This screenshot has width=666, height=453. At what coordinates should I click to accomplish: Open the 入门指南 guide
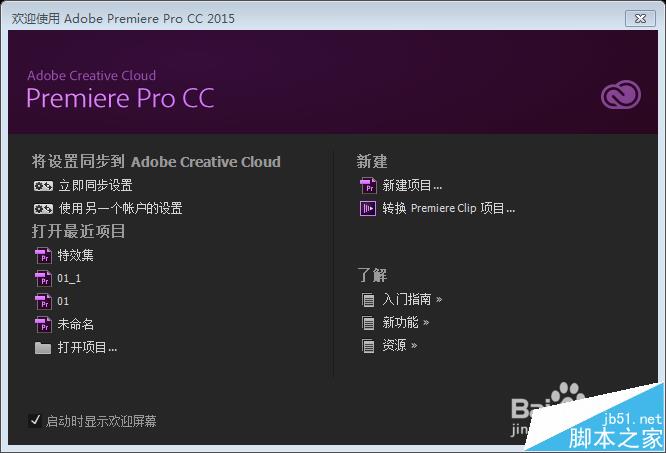(412, 300)
